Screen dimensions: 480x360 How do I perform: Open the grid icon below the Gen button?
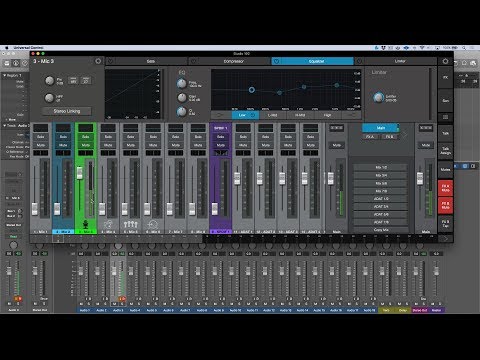(x=445, y=117)
